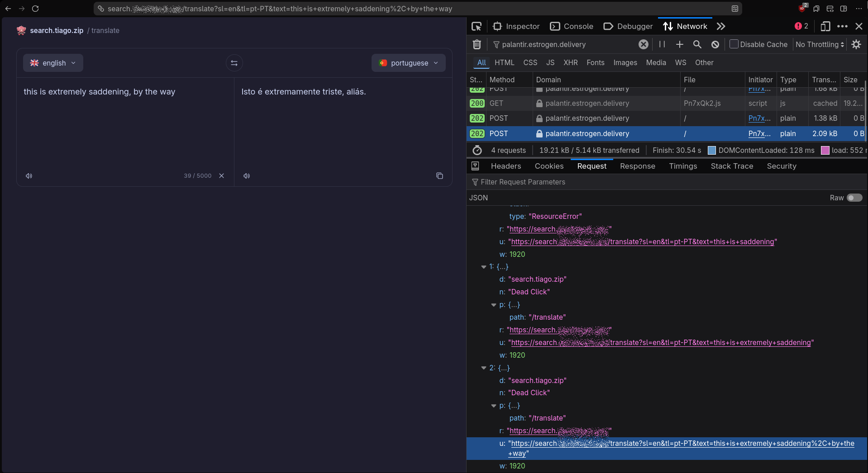Activate the element picker tool
This screenshot has height=473, width=868.
pos(477,26)
